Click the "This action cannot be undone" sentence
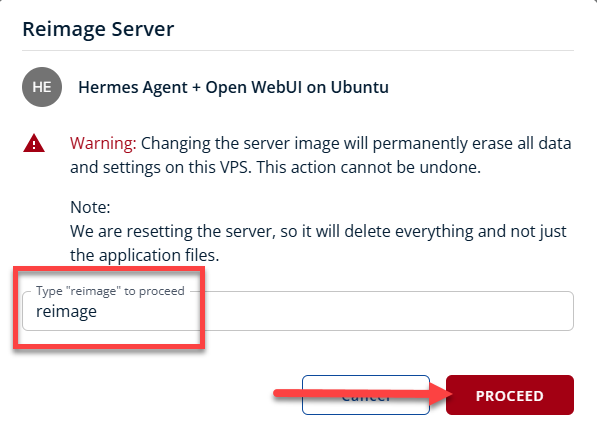 [x=369, y=168]
